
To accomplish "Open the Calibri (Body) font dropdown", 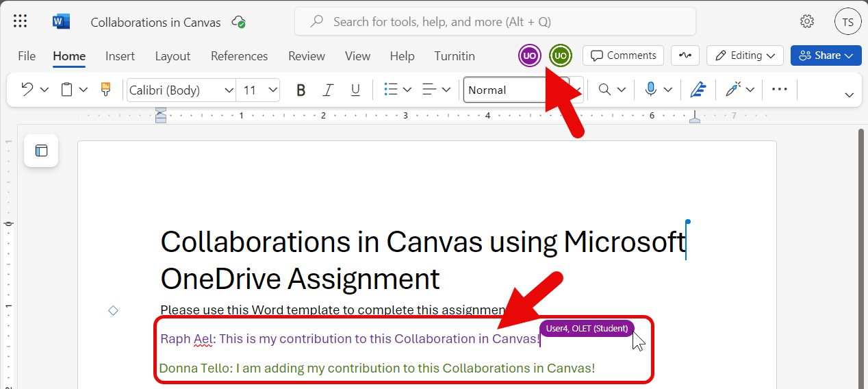I will coord(181,90).
